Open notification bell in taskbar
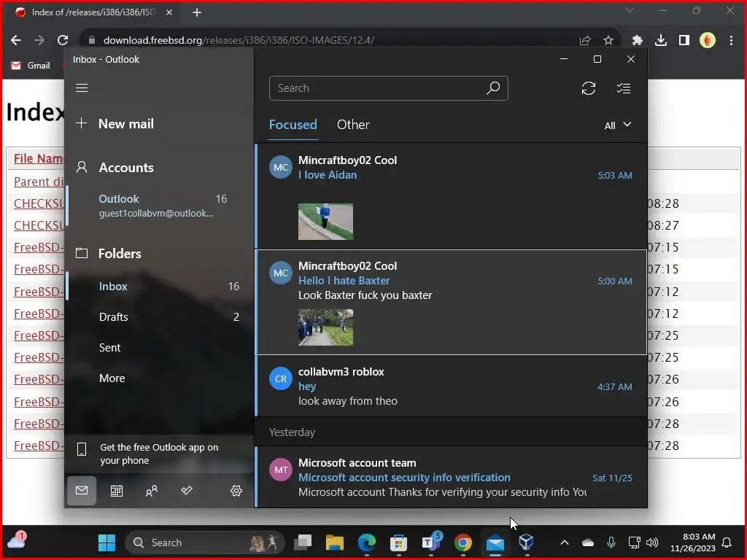Image resolution: width=747 pixels, height=560 pixels. coord(727,542)
